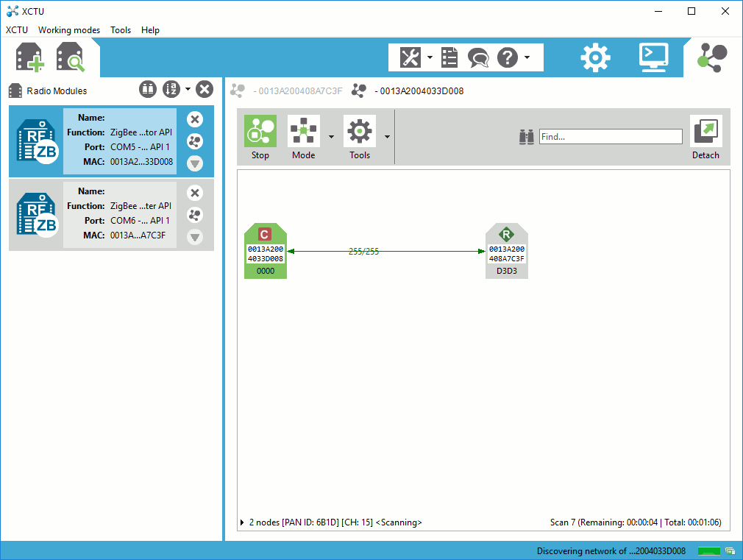Click the D3D3 network address label
Screen dimensions: 743x560
[x=507, y=271]
